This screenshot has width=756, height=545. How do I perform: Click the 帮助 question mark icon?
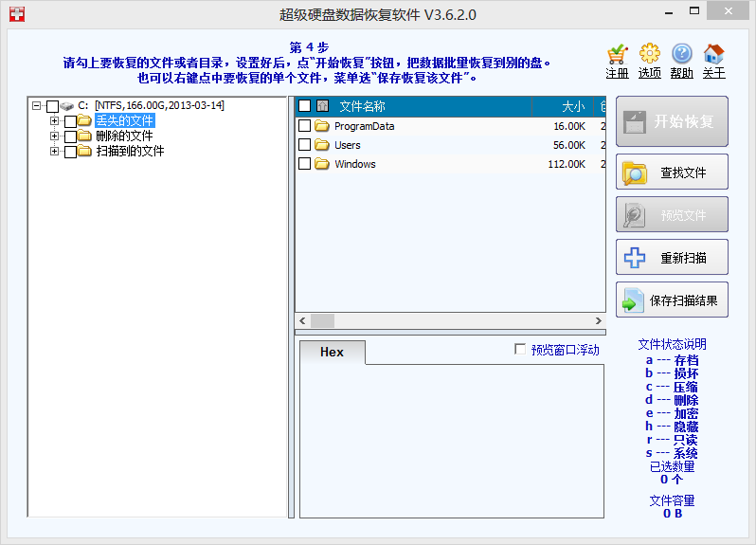click(681, 54)
